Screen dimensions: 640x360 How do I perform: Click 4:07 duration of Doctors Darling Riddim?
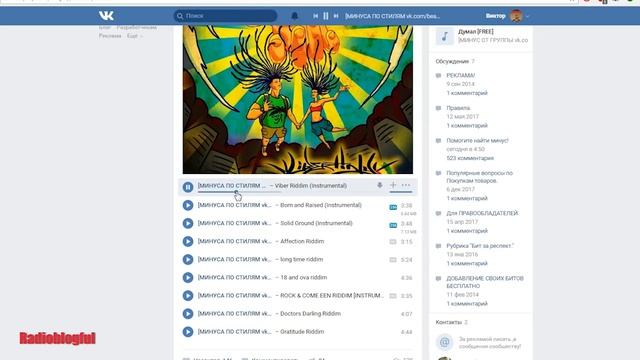pos(407,314)
